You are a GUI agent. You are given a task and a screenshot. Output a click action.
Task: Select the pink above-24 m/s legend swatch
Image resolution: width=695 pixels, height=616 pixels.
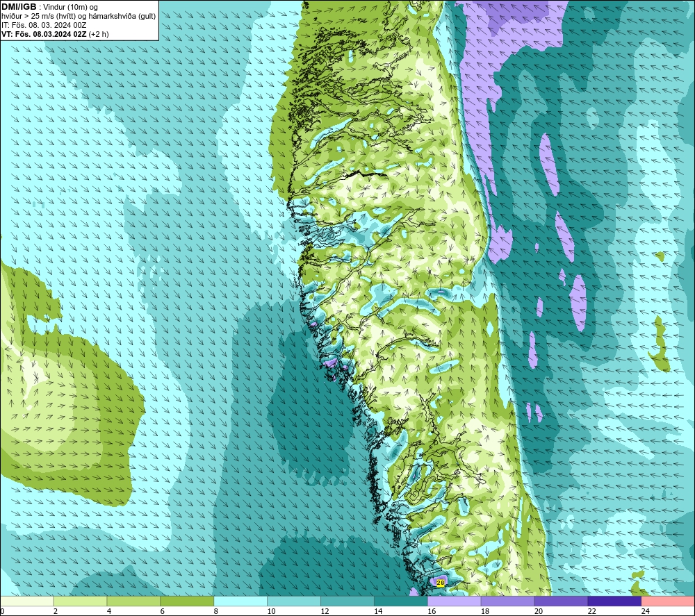coord(668,601)
